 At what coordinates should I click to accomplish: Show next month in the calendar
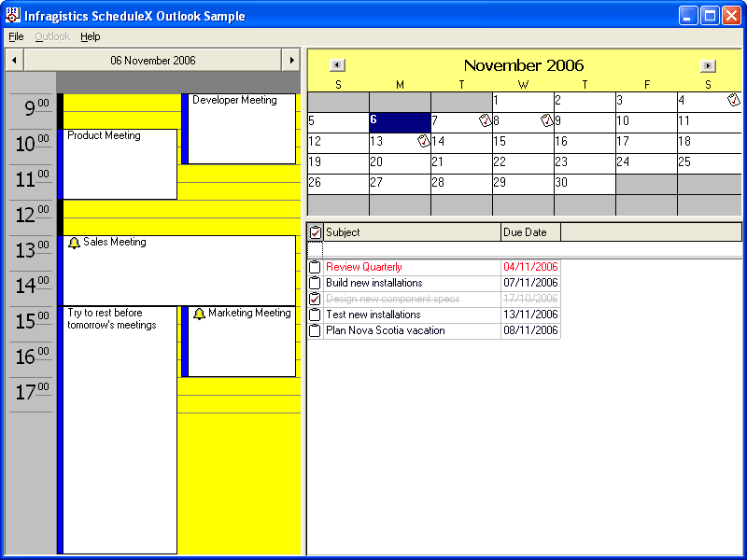(708, 65)
